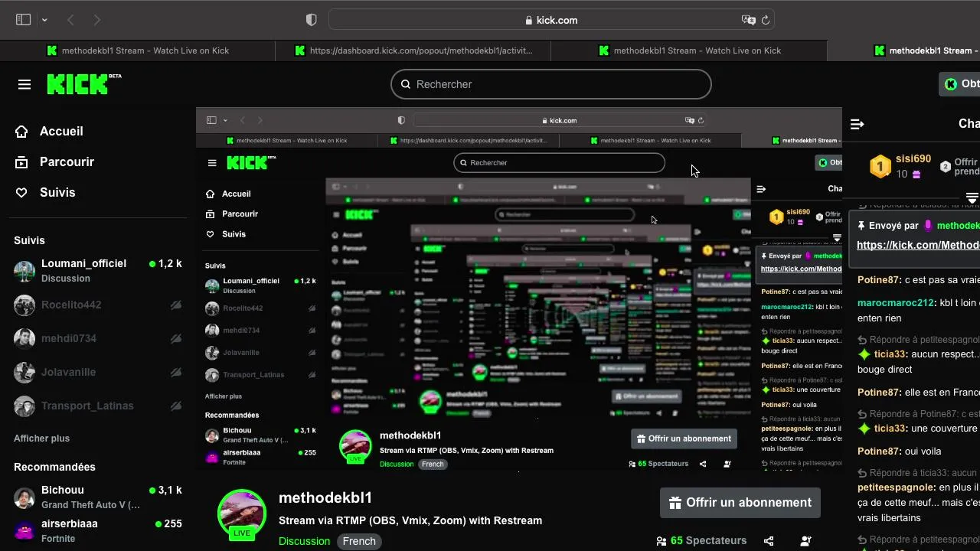Open recommended channel airserbiaaa playing Fortnite
Viewport: 980px width, 551px height.
(98, 530)
